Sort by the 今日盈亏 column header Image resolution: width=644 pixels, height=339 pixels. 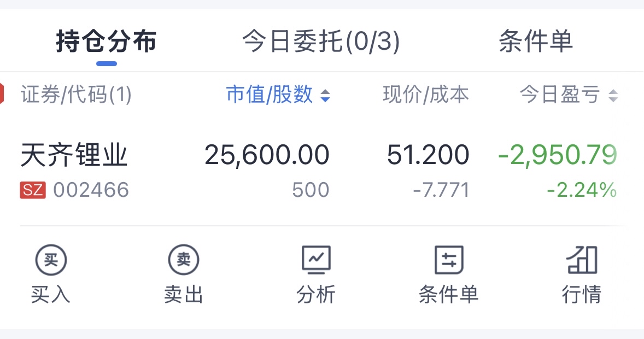[559, 95]
